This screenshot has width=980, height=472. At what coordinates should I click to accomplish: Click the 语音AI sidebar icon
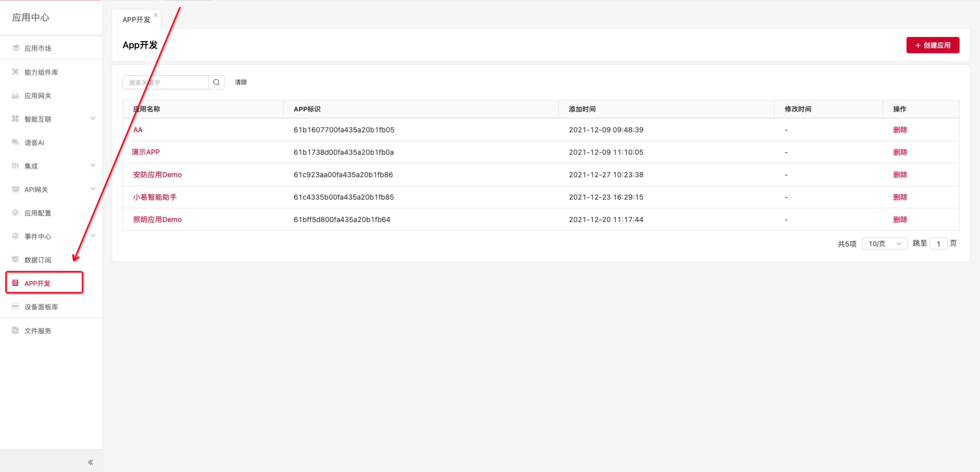(15, 142)
